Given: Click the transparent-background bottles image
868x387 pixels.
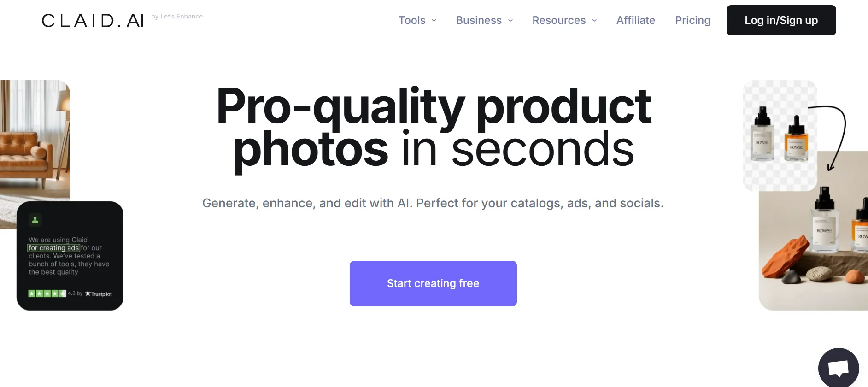Looking at the screenshot, I should 779,135.
